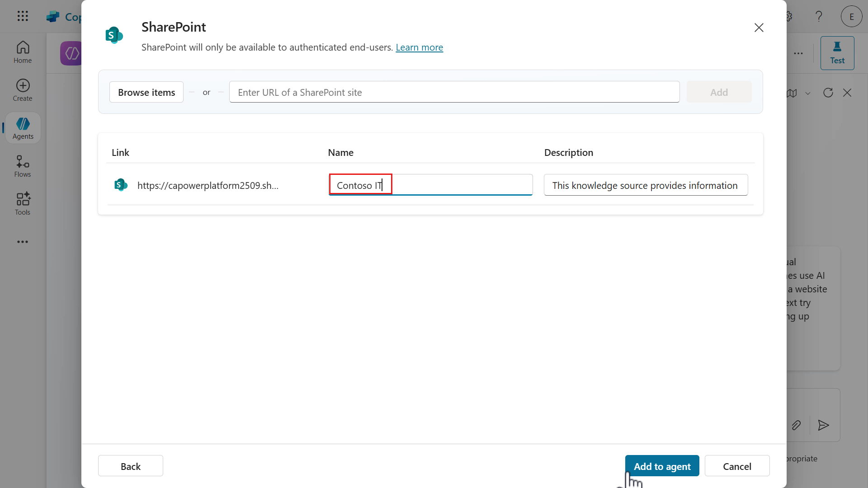The height and width of the screenshot is (488, 868).
Task: Attach a file using the paperclip
Action: coord(796,425)
